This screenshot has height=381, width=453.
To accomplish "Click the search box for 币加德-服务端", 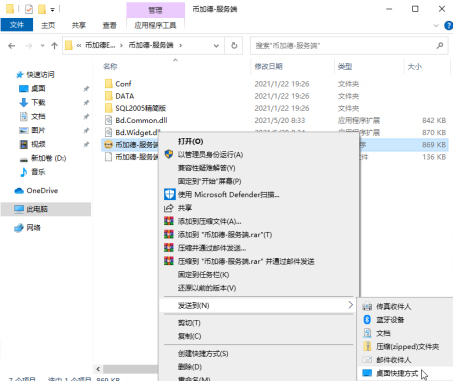I will click(343, 46).
